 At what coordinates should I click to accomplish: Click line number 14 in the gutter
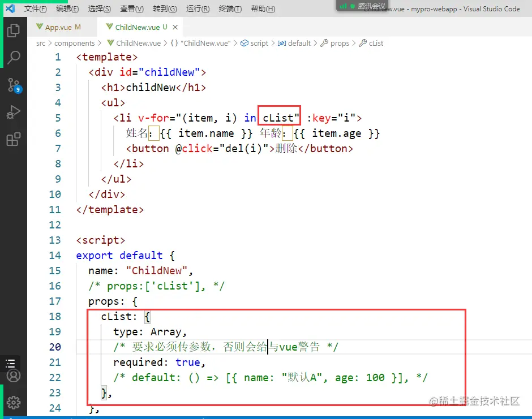coord(55,255)
